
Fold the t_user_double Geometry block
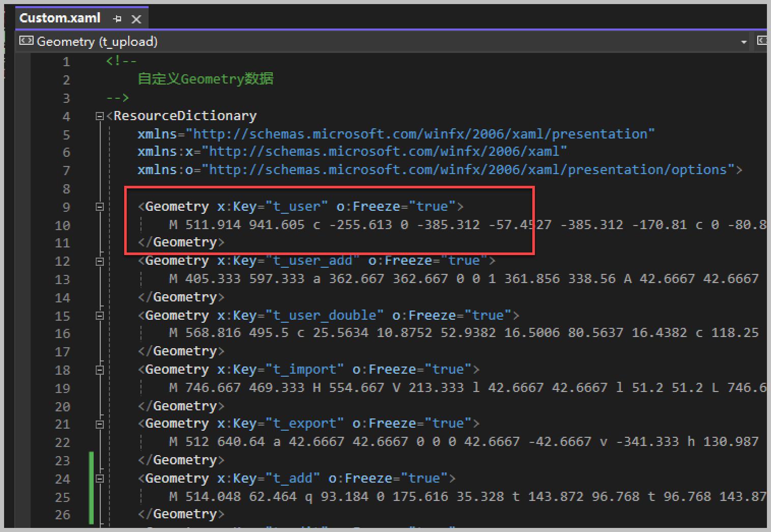click(100, 316)
